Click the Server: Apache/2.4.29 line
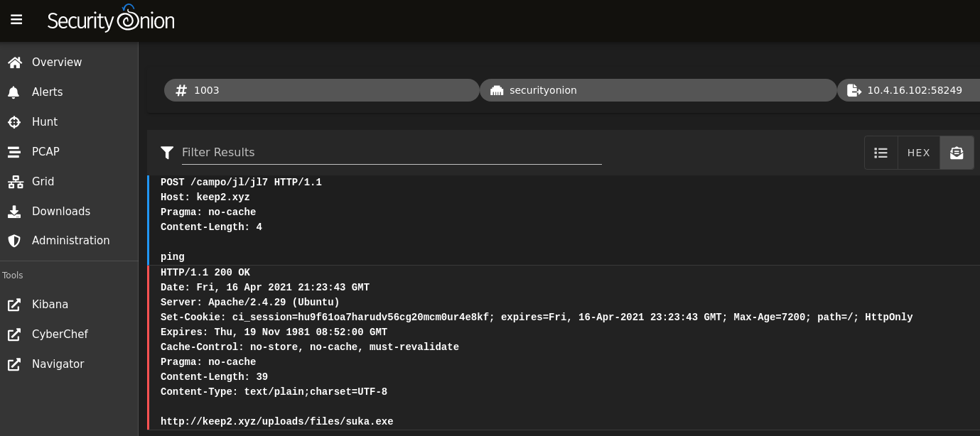This screenshot has height=436, width=980. coord(250,303)
